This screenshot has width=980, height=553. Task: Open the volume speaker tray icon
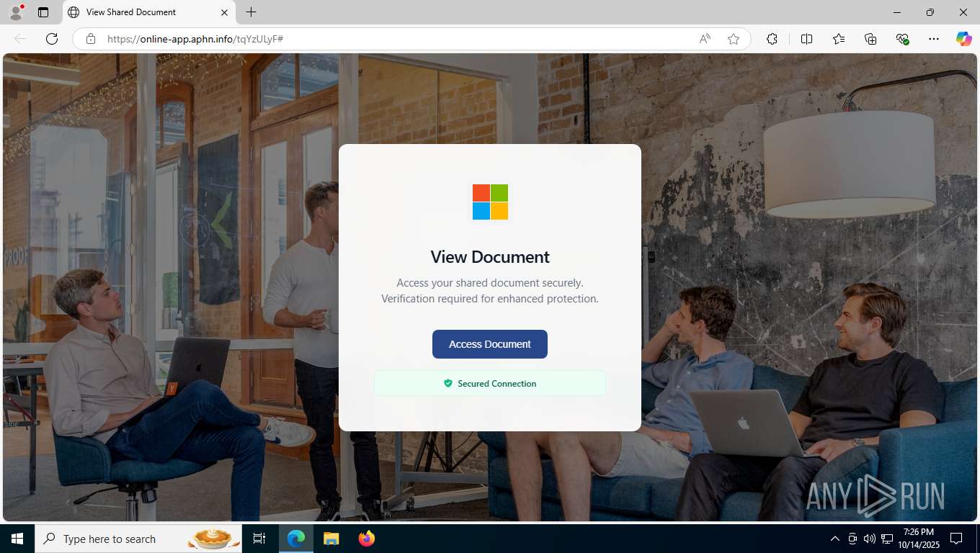[x=869, y=539]
